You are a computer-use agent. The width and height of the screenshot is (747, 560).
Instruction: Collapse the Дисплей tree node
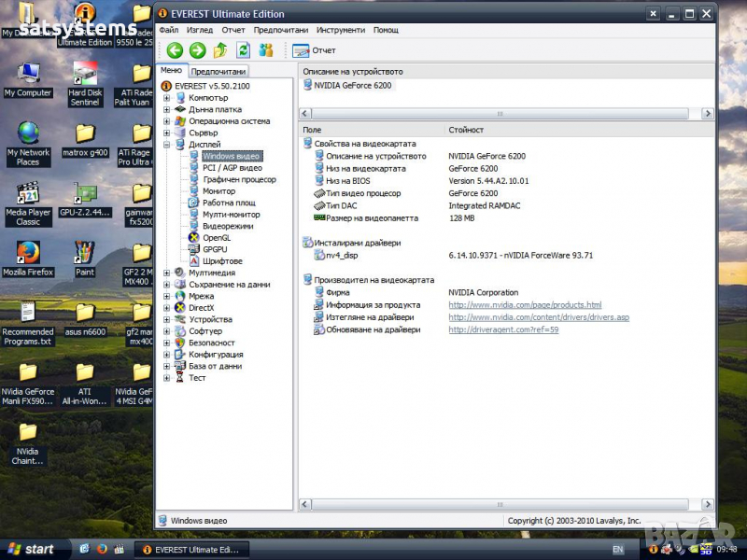[167, 145]
